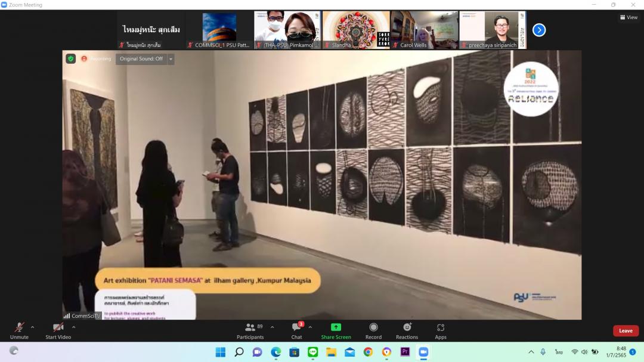Open the Original Sound dropdown arrow
This screenshot has height=362, width=644.
(x=171, y=59)
